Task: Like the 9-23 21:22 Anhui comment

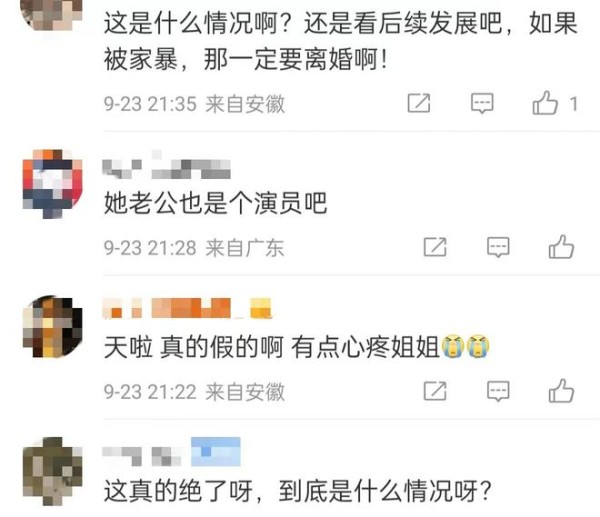Action: [x=561, y=391]
